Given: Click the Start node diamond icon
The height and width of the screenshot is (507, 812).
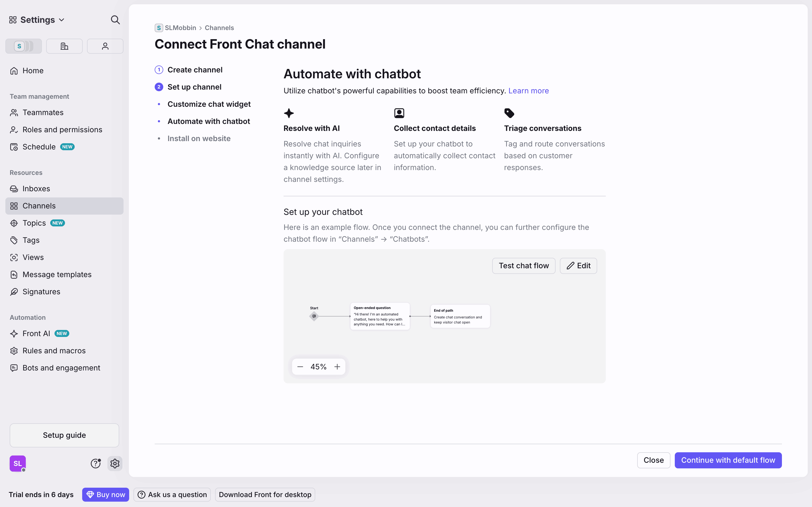Looking at the screenshot, I should (314, 316).
